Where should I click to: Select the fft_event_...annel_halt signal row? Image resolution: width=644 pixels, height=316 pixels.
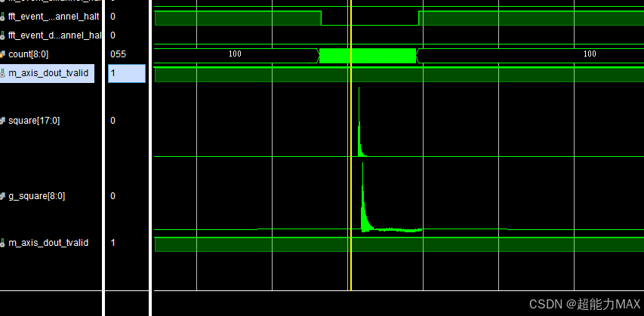(x=54, y=17)
